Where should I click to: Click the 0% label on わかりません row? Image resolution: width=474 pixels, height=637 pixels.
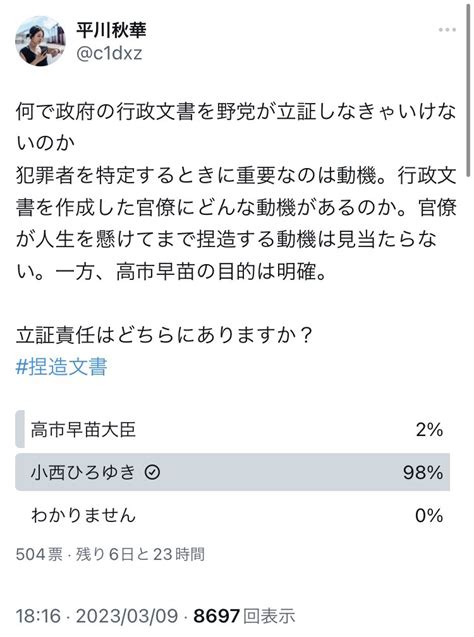coord(429,516)
